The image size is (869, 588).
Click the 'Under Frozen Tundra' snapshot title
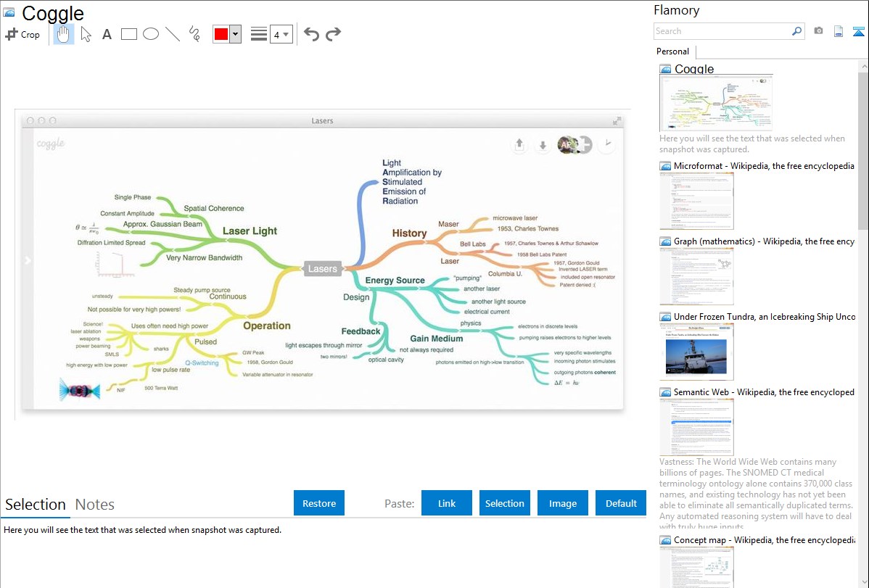pos(764,316)
